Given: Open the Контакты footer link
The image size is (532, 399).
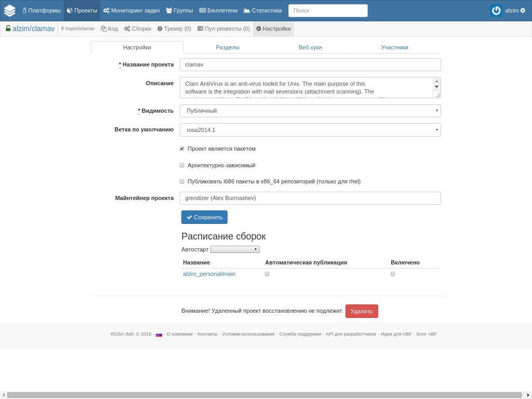Looking at the screenshot, I should (x=207, y=334).
